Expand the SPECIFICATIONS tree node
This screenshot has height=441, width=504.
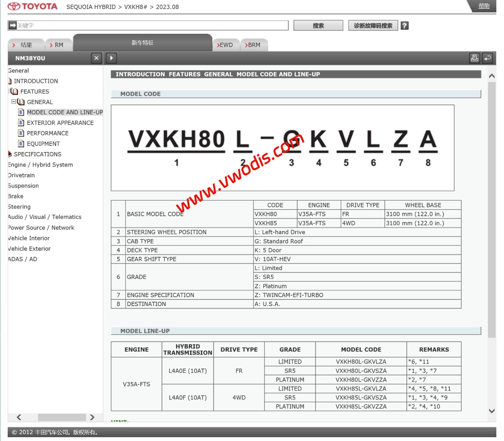tap(10, 154)
